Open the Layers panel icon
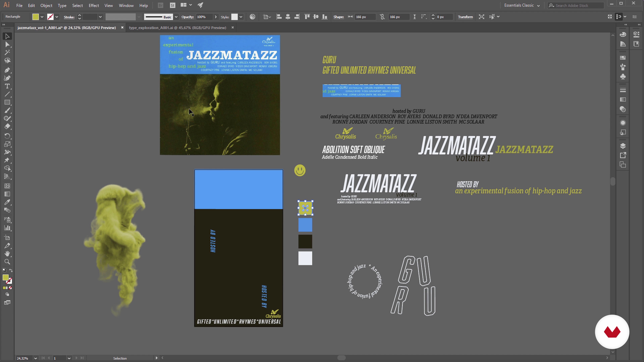Image resolution: width=644 pixels, height=362 pixels. 623,146
